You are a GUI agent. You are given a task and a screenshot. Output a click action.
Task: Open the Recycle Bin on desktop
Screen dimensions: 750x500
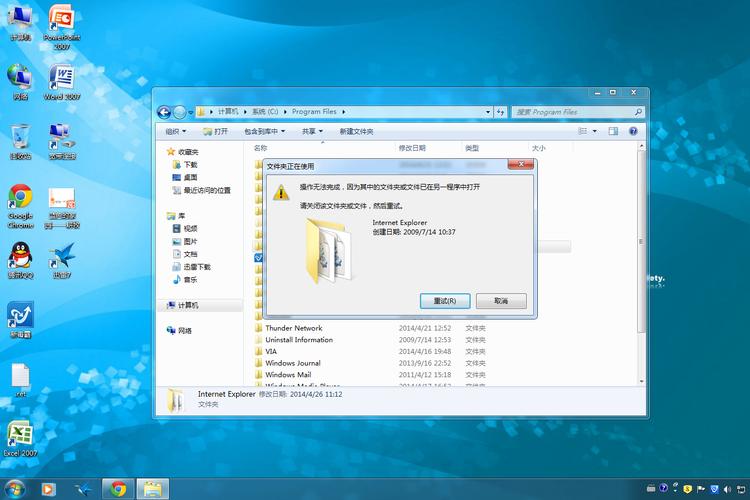[20, 138]
